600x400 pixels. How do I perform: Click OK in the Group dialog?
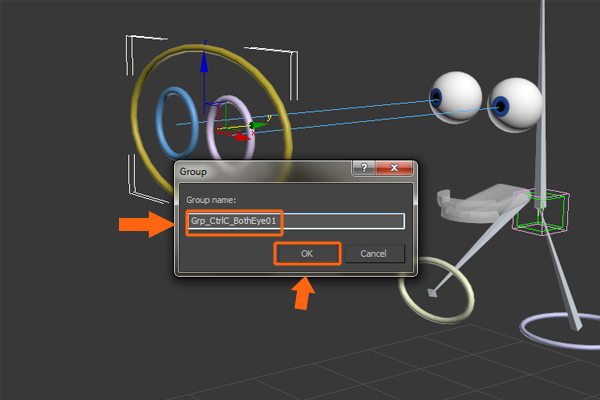307,253
